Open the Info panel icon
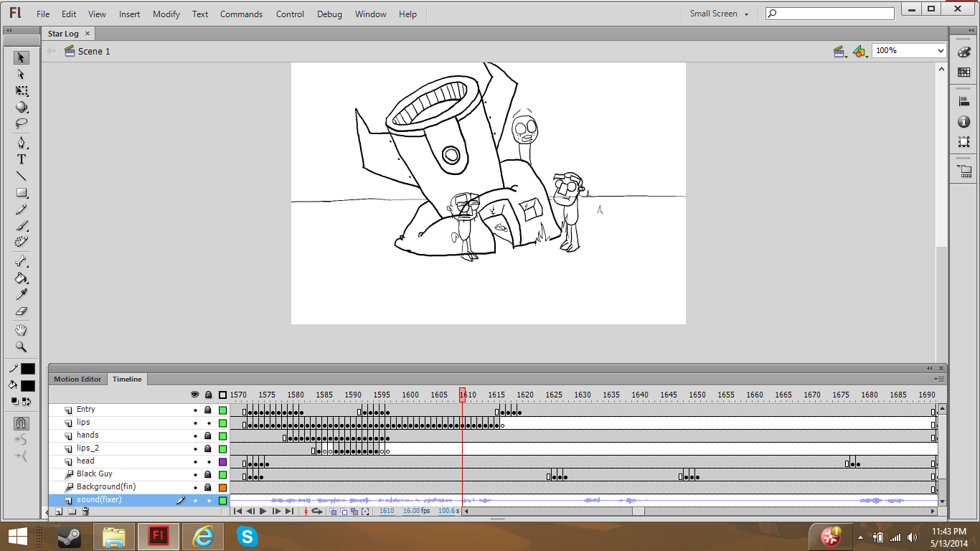Viewport: 980px width, 551px height. pyautogui.click(x=964, y=122)
